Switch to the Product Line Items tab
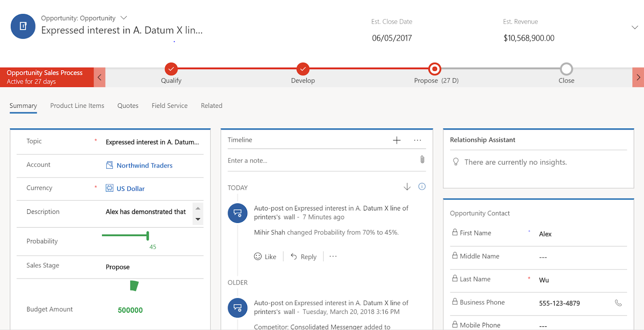This screenshot has width=644, height=330. [77, 106]
